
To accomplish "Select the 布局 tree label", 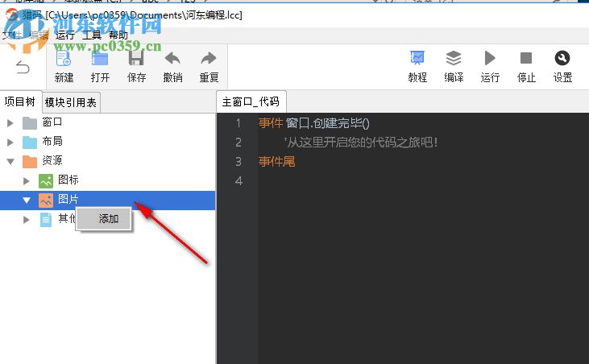I will tap(52, 142).
